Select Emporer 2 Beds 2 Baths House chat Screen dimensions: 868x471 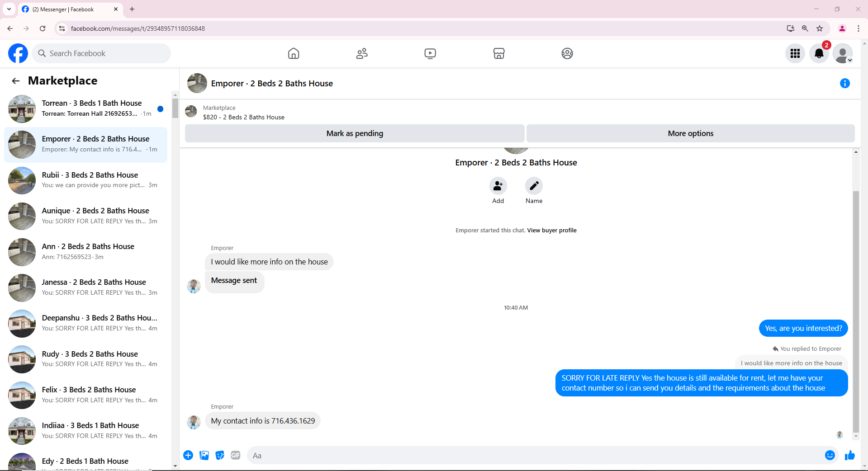click(86, 145)
